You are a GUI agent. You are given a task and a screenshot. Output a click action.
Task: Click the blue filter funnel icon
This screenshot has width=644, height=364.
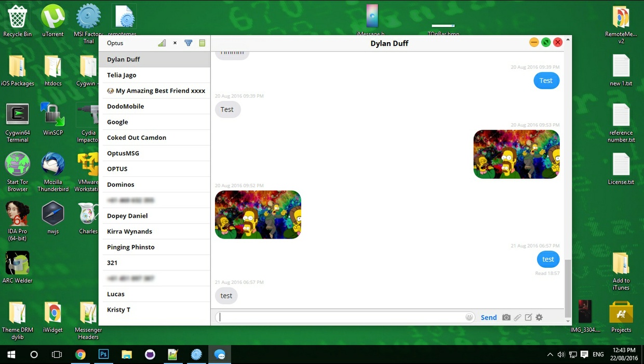click(189, 43)
